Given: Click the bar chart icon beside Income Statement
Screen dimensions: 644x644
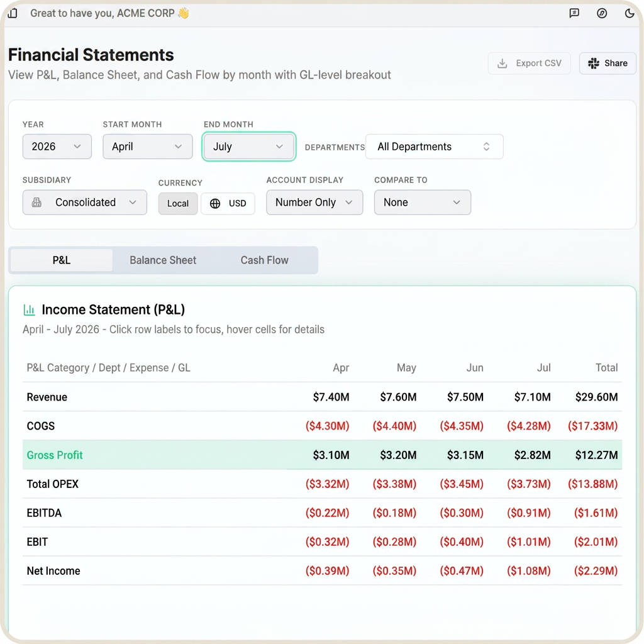Looking at the screenshot, I should (29, 309).
